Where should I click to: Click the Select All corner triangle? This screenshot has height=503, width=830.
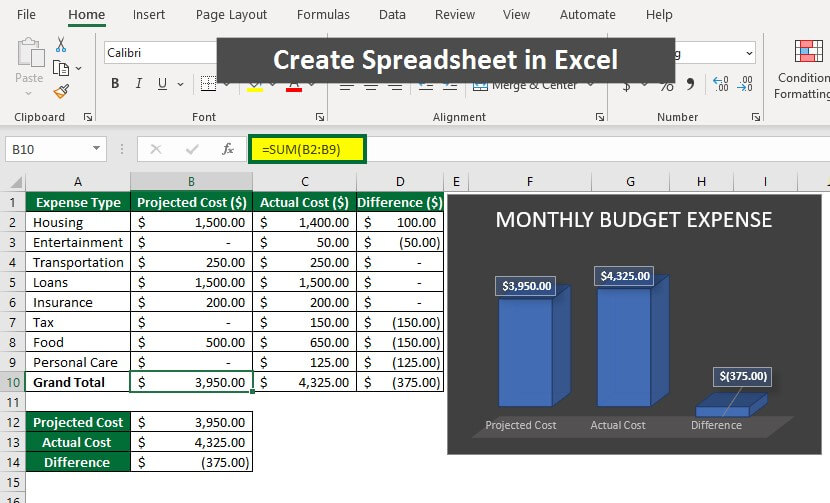16,182
